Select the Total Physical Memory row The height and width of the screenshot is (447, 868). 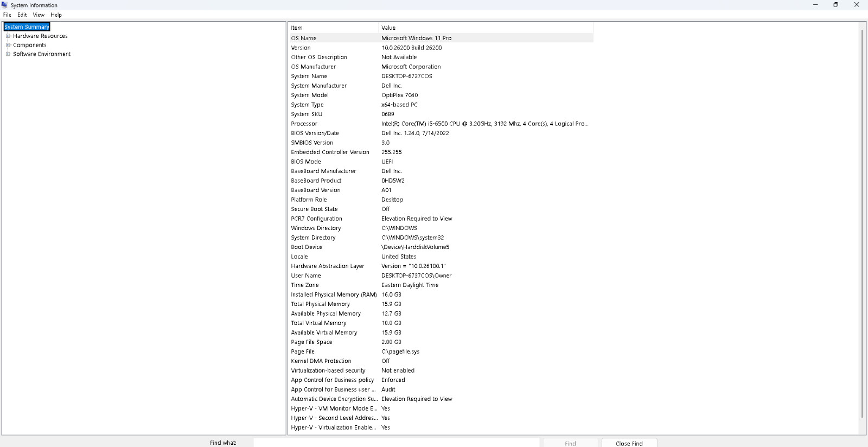click(x=441, y=304)
